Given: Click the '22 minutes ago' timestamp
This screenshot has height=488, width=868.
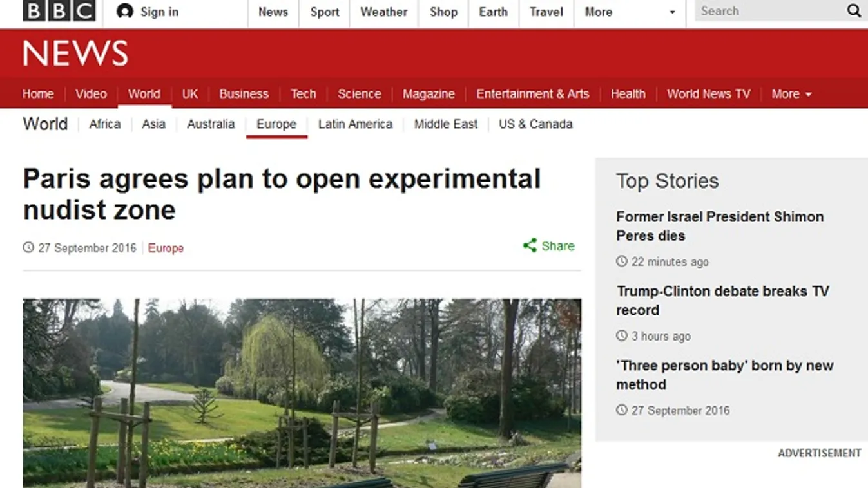Looking at the screenshot, I should 670,261.
